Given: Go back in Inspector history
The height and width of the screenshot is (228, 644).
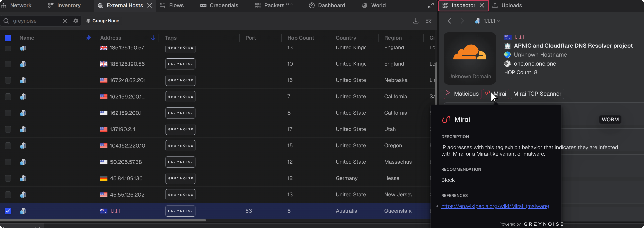Looking at the screenshot, I should pos(449,21).
